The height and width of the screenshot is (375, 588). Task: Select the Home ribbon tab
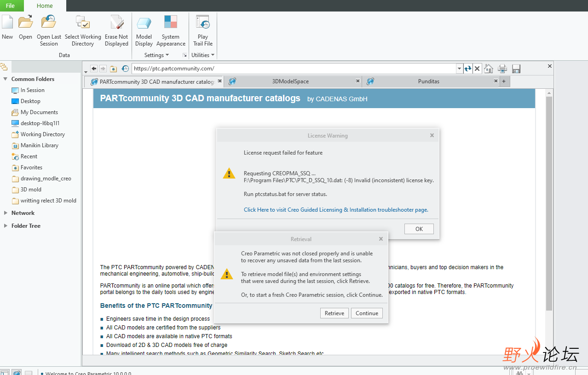[45, 6]
